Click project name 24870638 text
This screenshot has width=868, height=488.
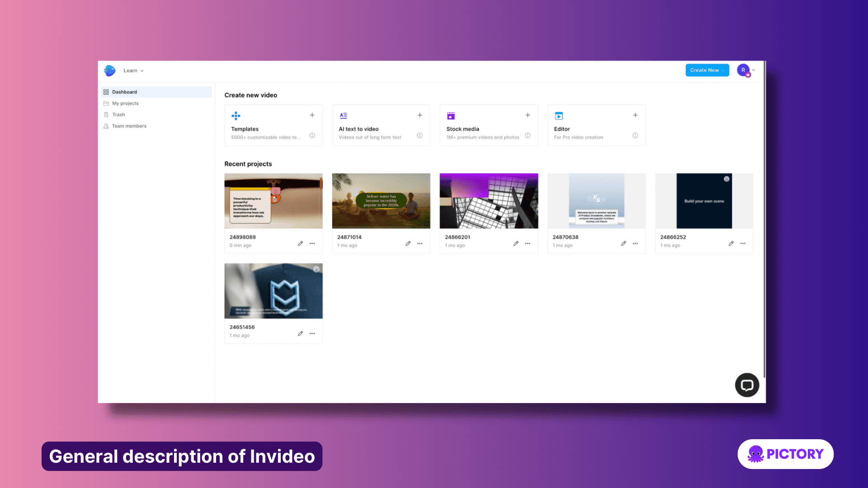click(565, 237)
